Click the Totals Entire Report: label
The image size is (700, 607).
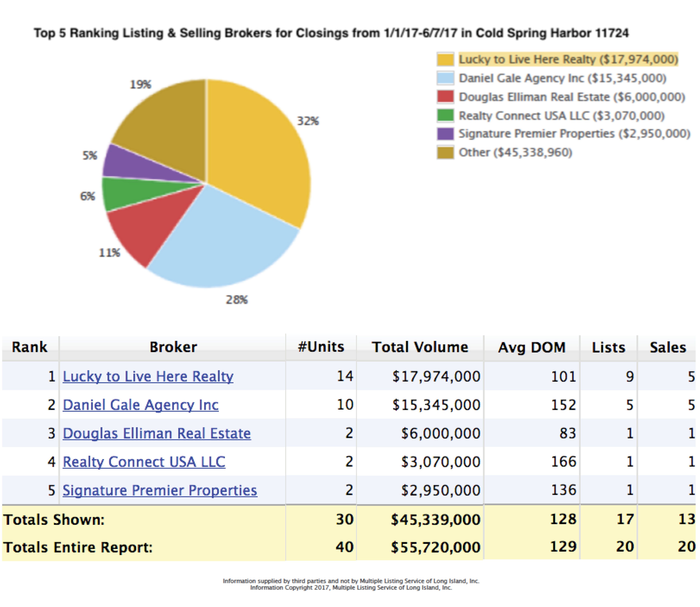click(78, 547)
